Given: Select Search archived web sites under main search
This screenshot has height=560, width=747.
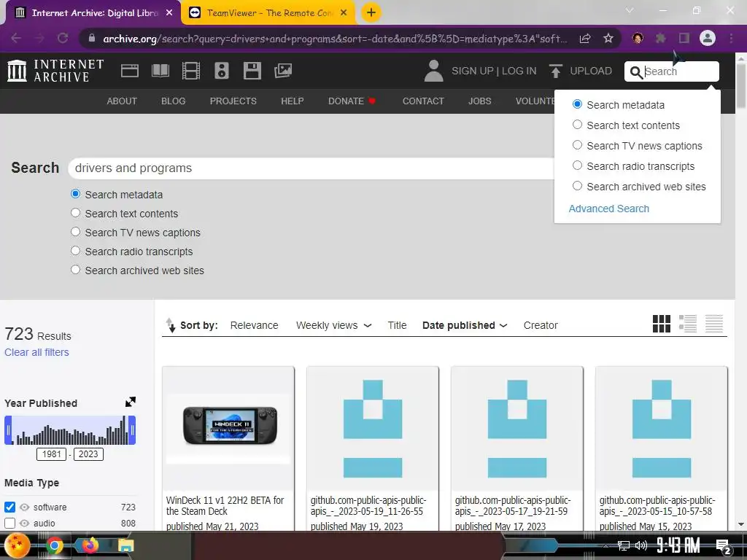Looking at the screenshot, I should click(x=75, y=270).
